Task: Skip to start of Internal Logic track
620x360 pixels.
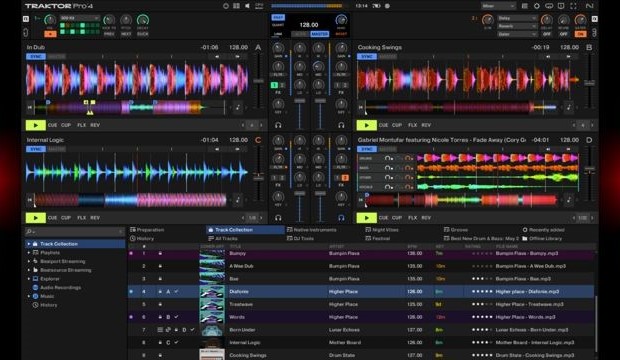Action: tap(30, 200)
